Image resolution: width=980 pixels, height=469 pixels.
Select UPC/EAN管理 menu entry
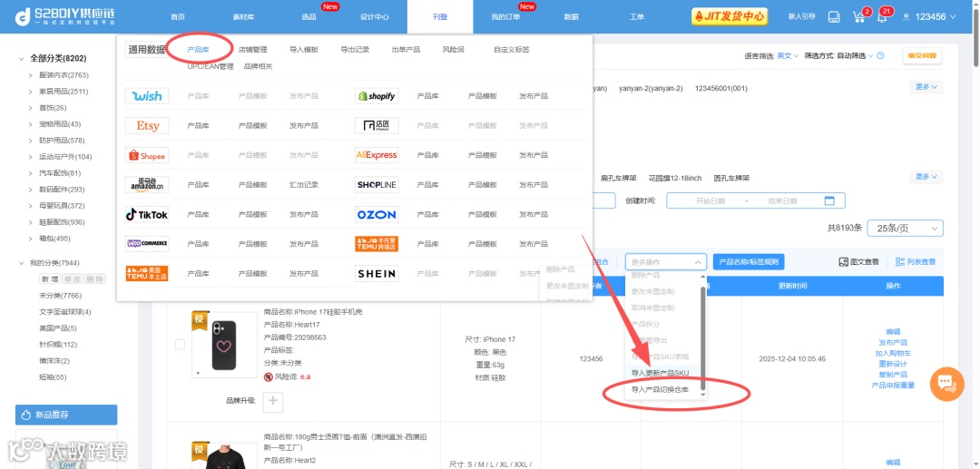[210, 66]
